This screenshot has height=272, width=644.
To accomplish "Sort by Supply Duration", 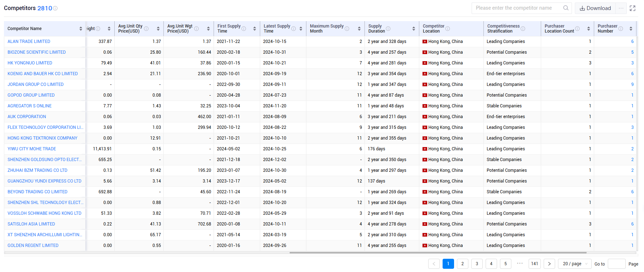I will coord(414,29).
